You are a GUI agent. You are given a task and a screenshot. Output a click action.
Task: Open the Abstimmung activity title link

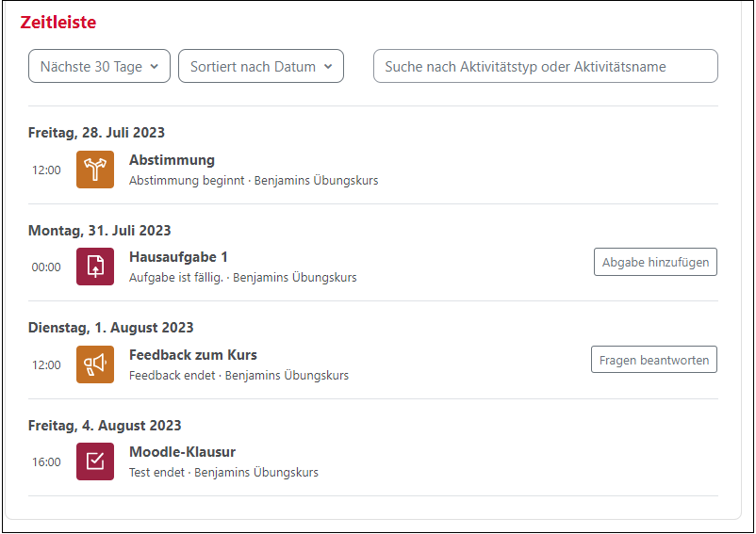(x=172, y=160)
